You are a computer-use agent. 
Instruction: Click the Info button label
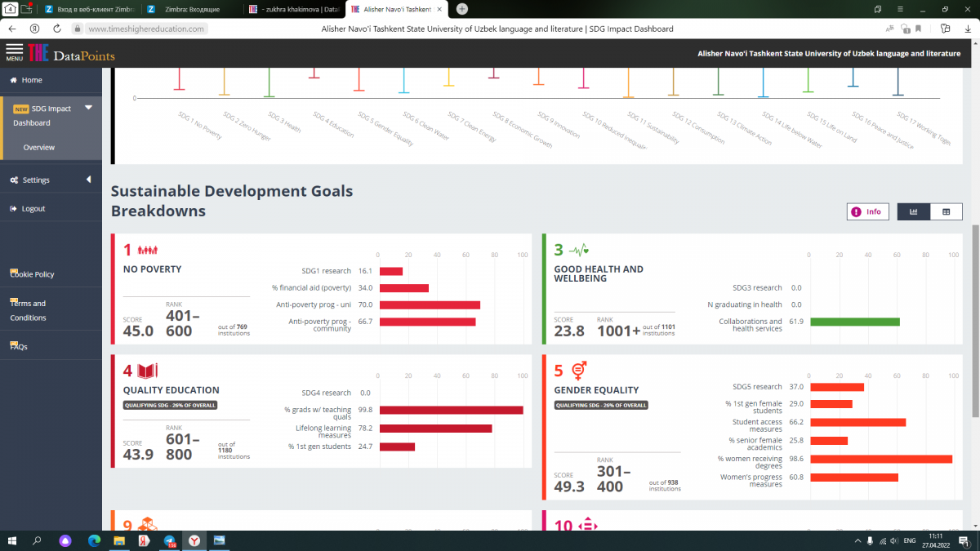click(x=874, y=211)
